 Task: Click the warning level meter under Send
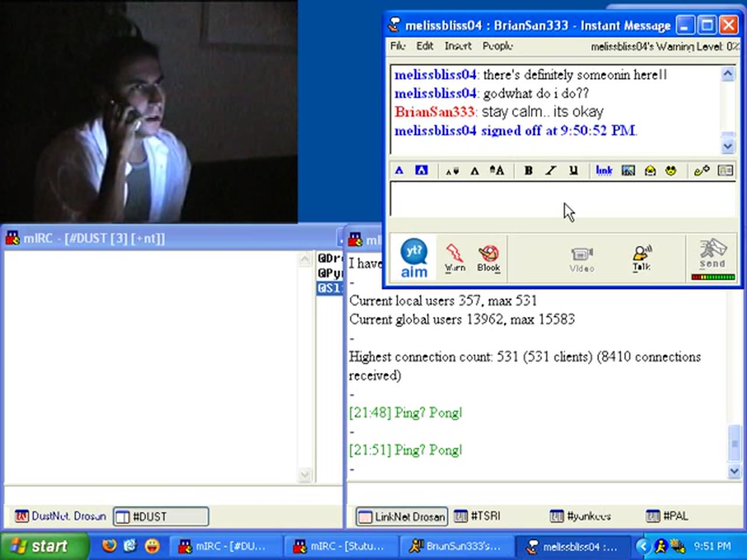click(x=713, y=277)
